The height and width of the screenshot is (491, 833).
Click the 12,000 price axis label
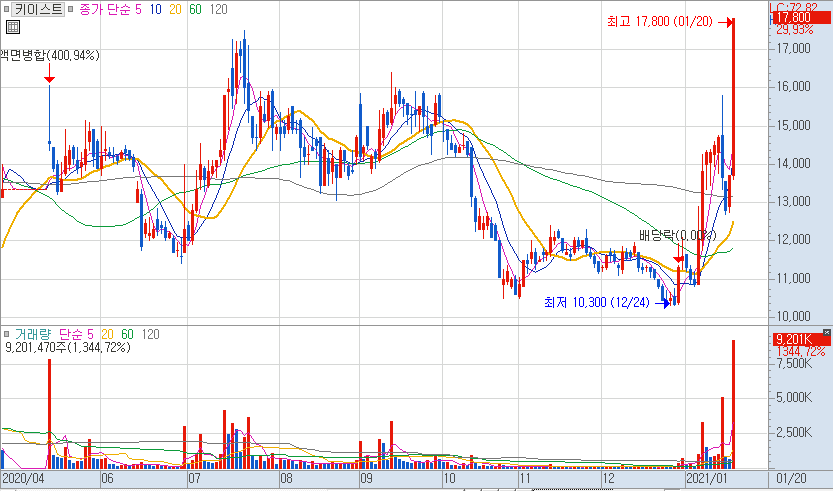tap(793, 240)
